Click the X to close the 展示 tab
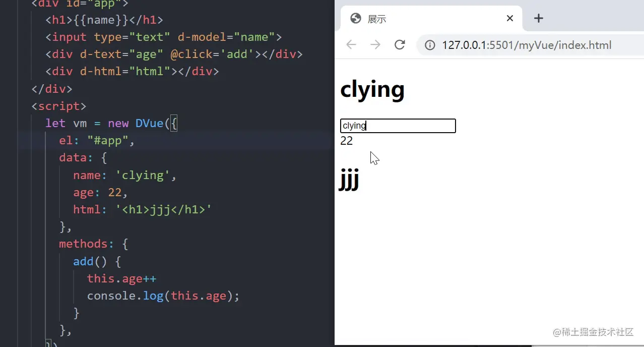Image resolution: width=644 pixels, height=347 pixels. point(509,18)
